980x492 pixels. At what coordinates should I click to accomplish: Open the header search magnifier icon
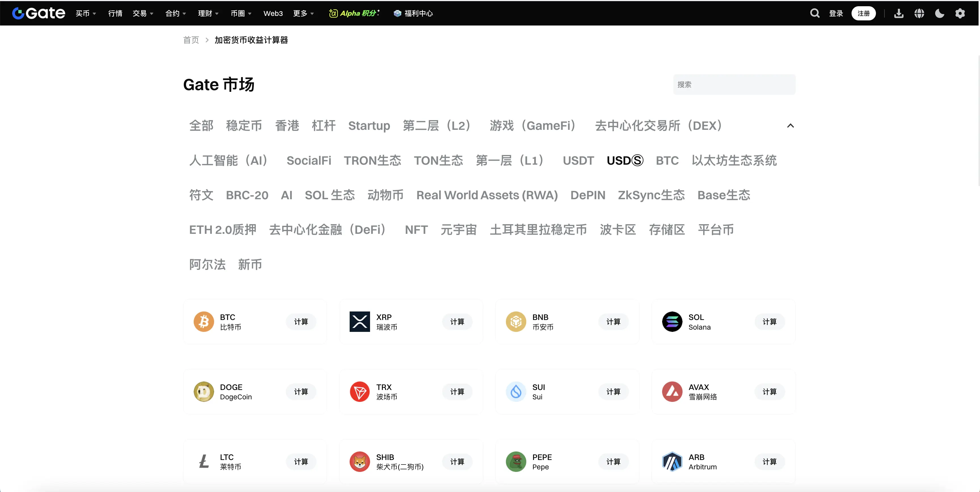(x=814, y=13)
